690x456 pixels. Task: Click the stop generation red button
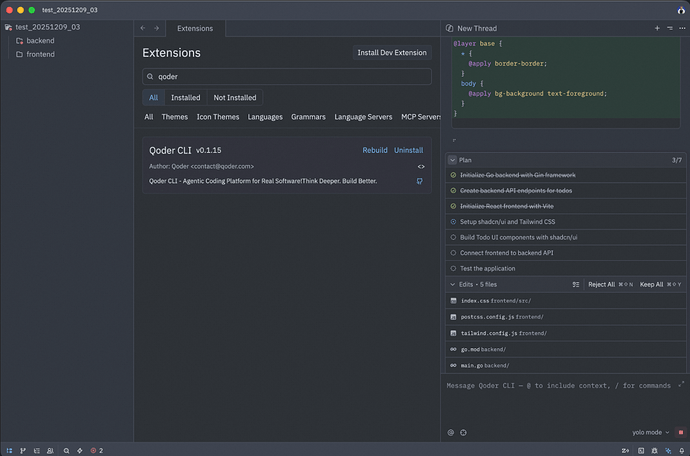[680, 432]
